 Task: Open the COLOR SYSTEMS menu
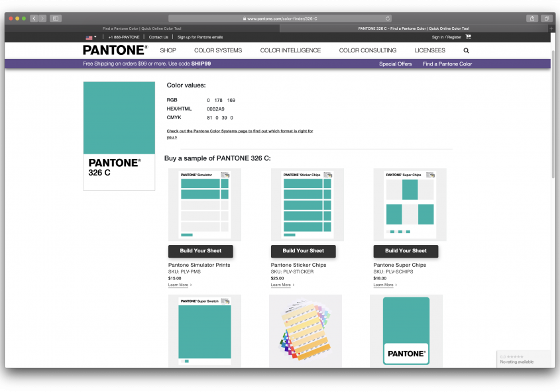[x=218, y=50]
